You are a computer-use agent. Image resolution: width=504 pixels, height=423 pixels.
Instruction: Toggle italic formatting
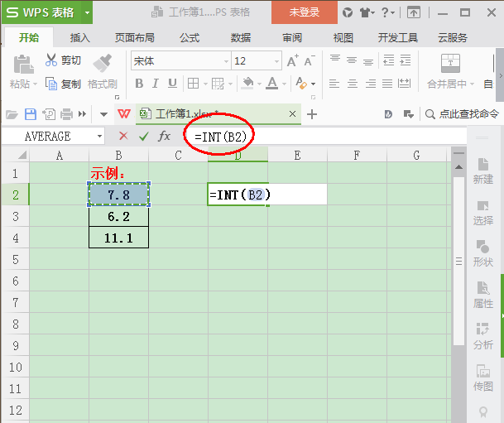(x=156, y=84)
